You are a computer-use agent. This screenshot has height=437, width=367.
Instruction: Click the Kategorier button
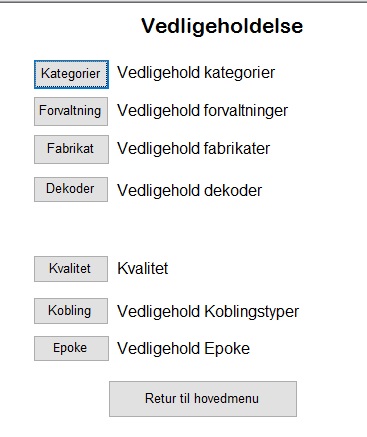click(71, 74)
